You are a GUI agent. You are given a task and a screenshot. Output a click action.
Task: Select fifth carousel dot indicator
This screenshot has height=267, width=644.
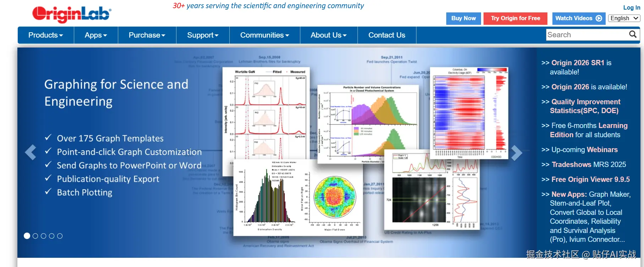(60, 236)
